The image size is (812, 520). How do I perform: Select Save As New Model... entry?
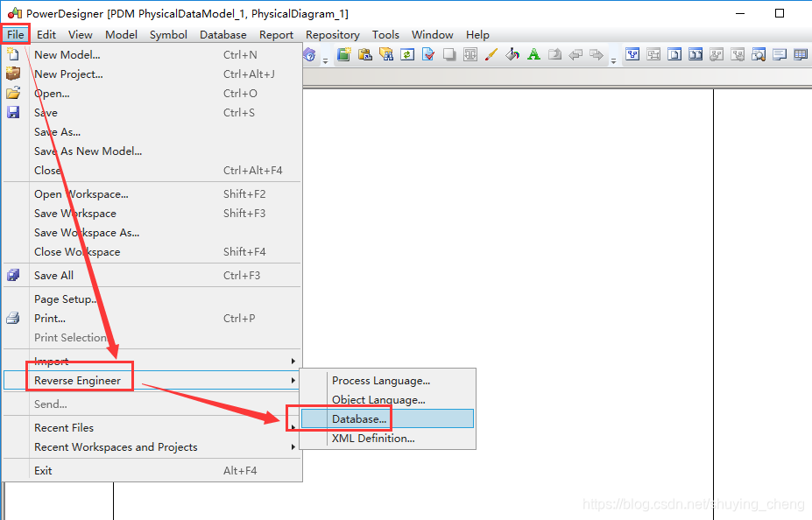pyautogui.click(x=152, y=151)
